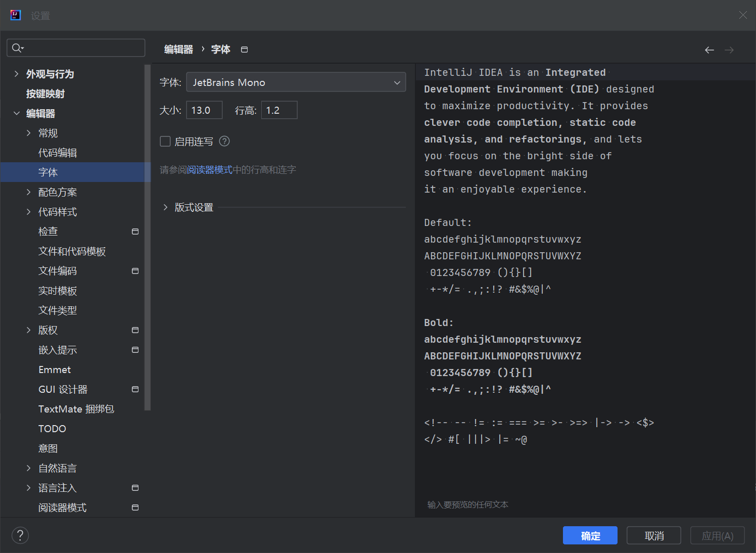Click the Default: line in font preview
The width and height of the screenshot is (756, 553).
(x=448, y=222)
